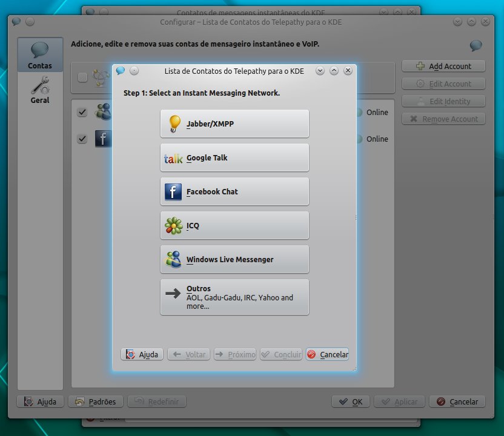Click the Facebook f icon in wizard
Image resolution: width=504 pixels, height=436 pixels.
point(173,192)
